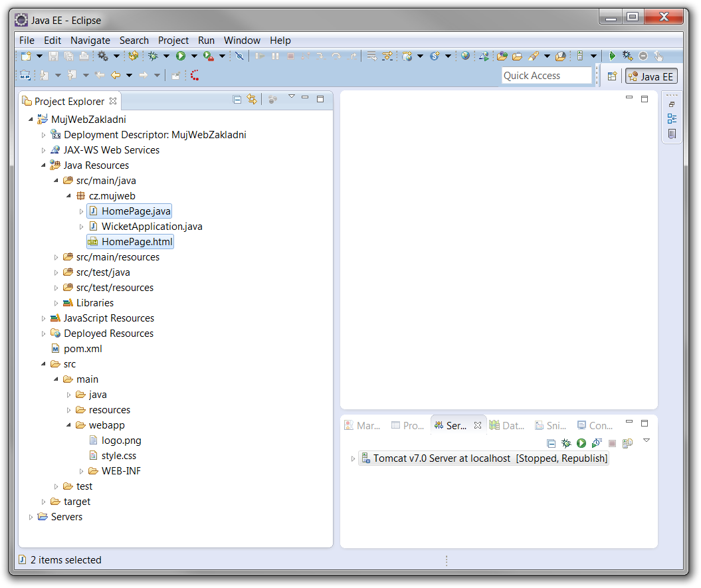Click the Quick Access search field
Screen dimensions: 701x588
coord(546,76)
